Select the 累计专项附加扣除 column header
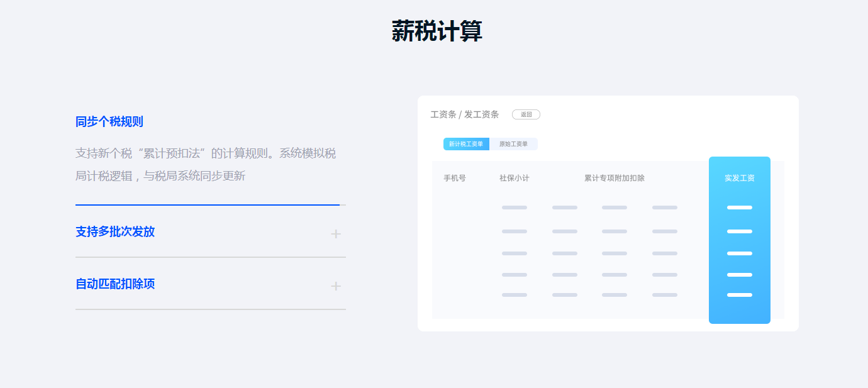 (615, 179)
